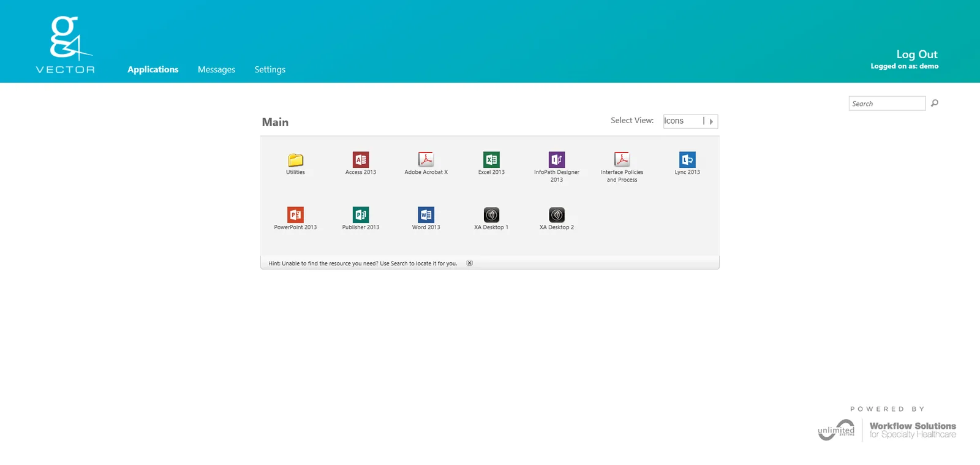Open Excel 2013 icon
980x465 pixels.
click(491, 160)
